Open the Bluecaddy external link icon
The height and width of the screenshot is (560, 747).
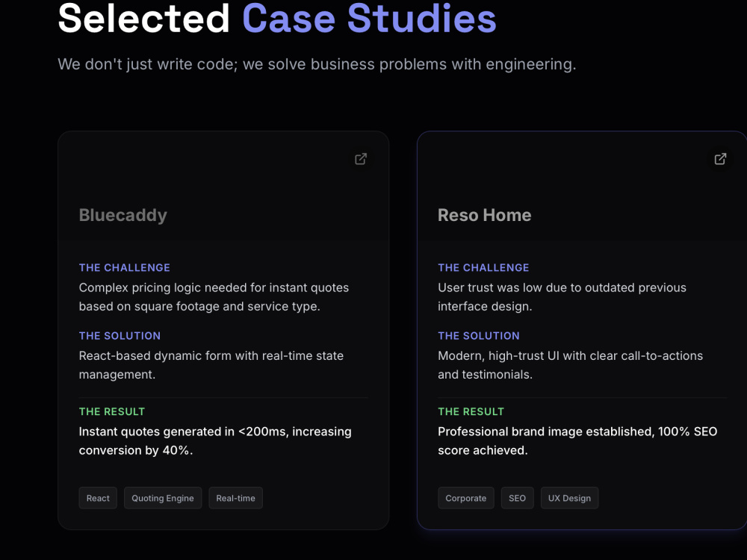click(x=361, y=159)
